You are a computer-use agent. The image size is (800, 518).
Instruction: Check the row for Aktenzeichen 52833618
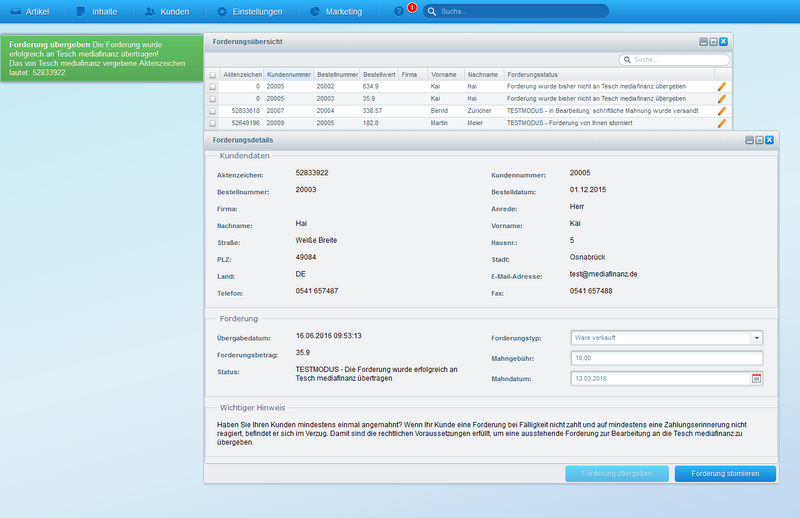point(212,111)
